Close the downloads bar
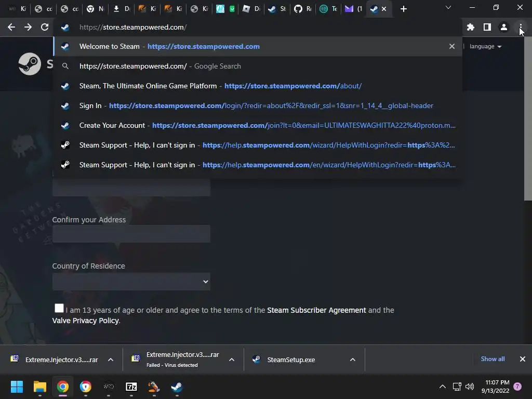The image size is (532, 399). pyautogui.click(x=523, y=359)
